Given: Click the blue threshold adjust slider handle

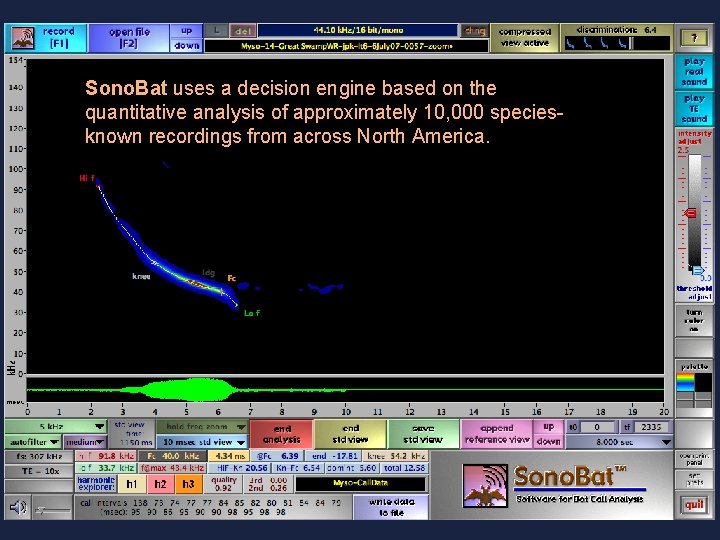Looking at the screenshot, I should pyautogui.click(x=697, y=270).
